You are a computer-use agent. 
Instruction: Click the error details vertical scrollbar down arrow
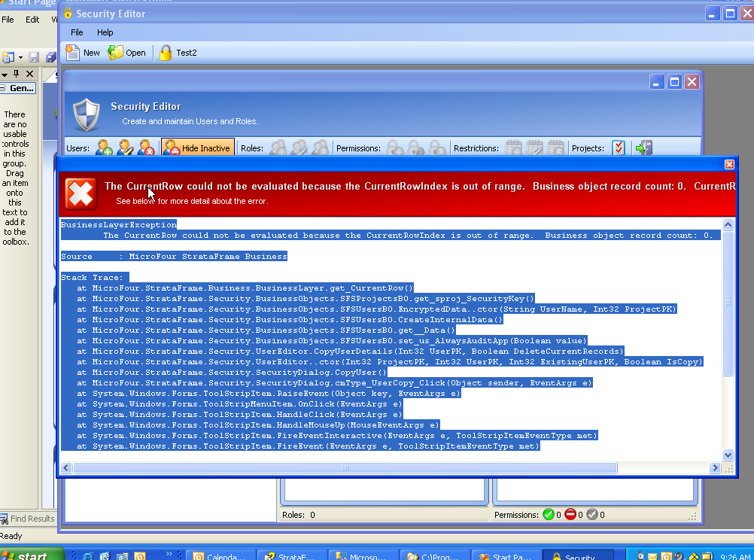point(728,455)
